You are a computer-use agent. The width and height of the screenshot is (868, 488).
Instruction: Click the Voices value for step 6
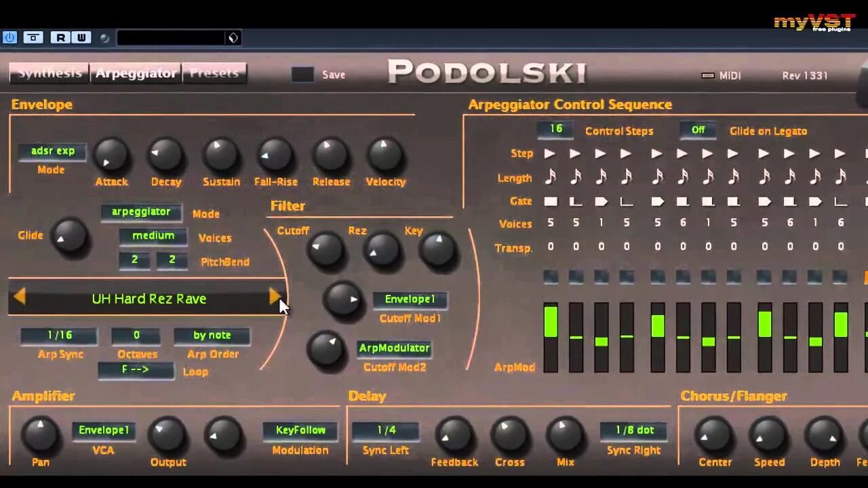683,224
